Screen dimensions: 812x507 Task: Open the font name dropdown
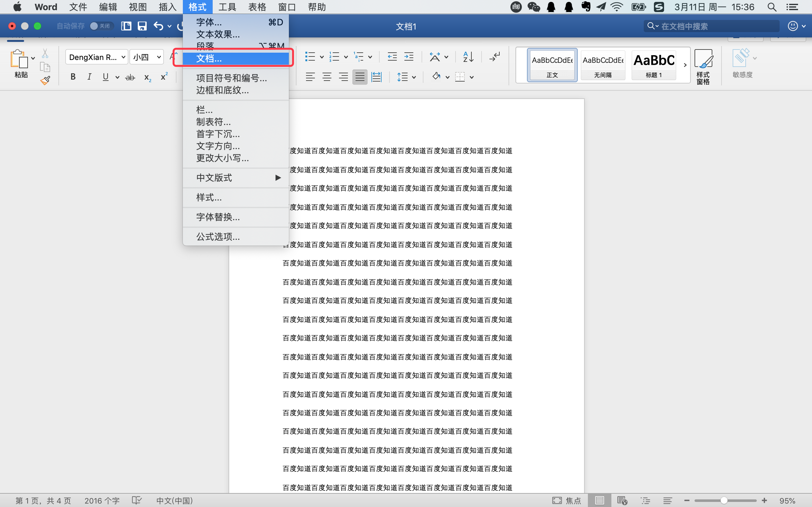(x=123, y=57)
